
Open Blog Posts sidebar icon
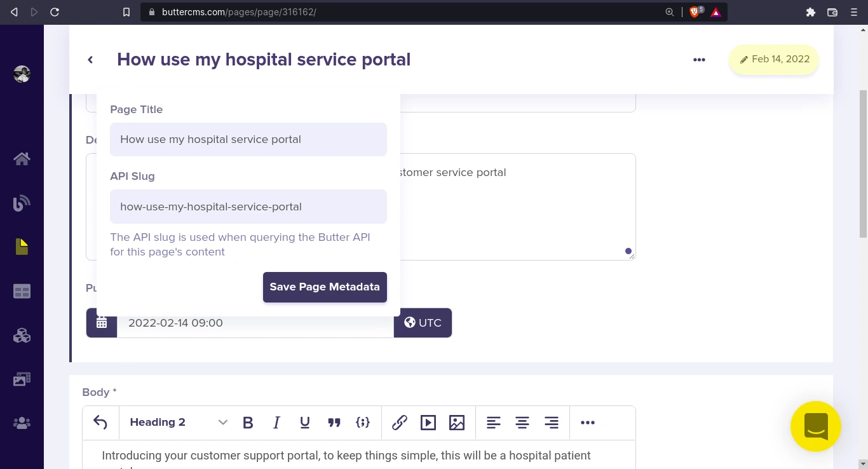(x=22, y=203)
